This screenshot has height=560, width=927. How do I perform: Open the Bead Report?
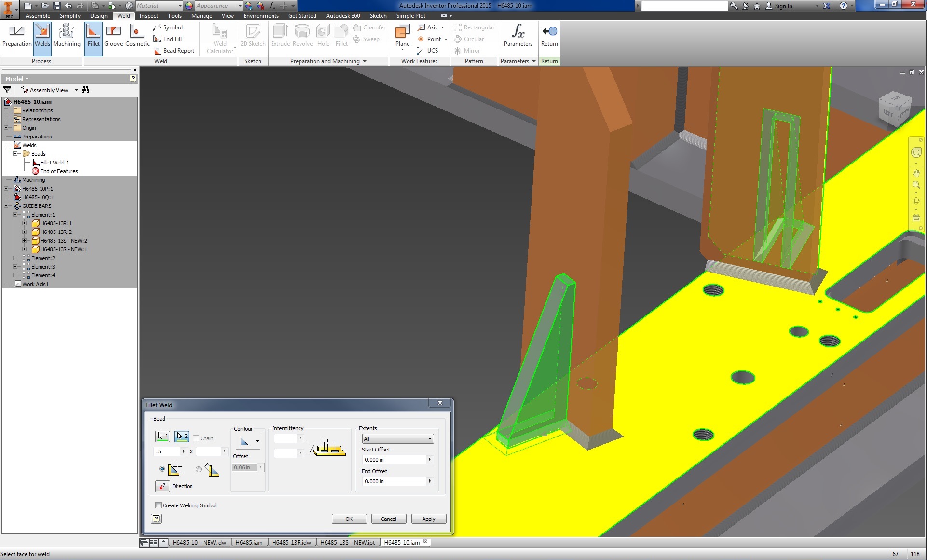click(x=174, y=51)
